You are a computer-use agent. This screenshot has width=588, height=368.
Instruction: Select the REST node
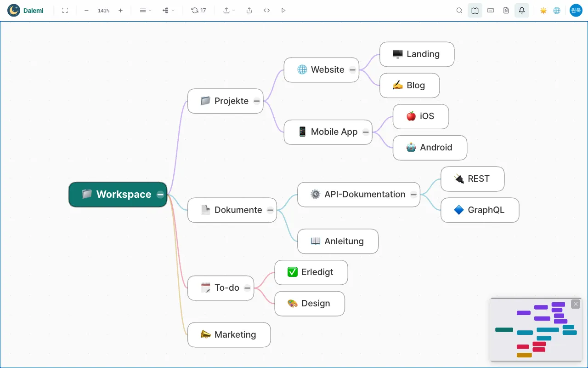pyautogui.click(x=473, y=179)
